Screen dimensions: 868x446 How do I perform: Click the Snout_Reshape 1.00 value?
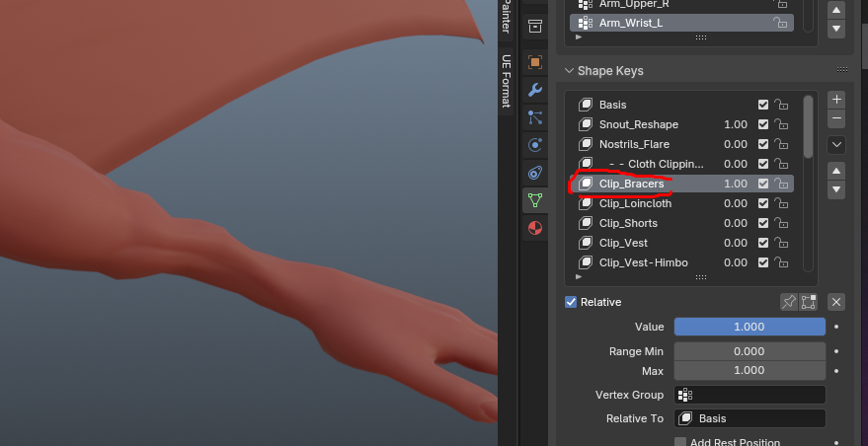pyautogui.click(x=736, y=124)
